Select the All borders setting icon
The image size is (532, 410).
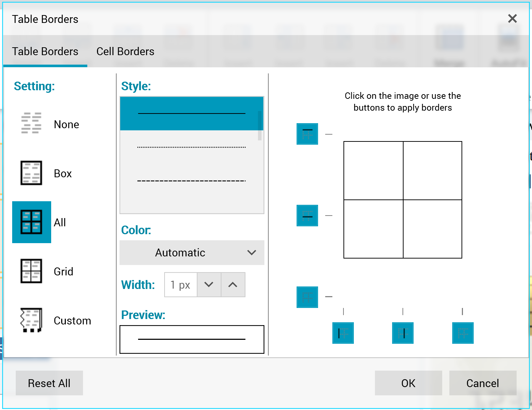point(31,222)
